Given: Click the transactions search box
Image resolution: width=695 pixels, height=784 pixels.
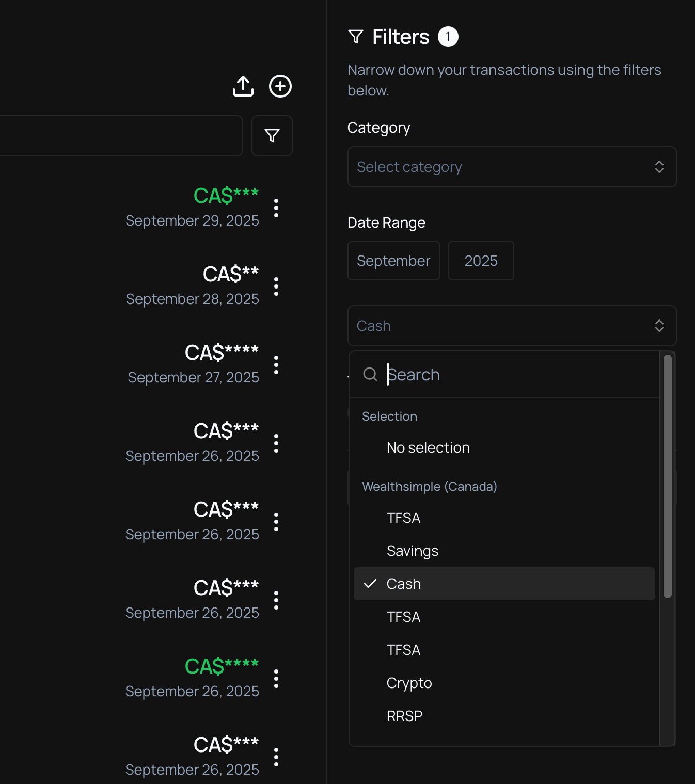Looking at the screenshot, I should pyautogui.click(x=119, y=136).
